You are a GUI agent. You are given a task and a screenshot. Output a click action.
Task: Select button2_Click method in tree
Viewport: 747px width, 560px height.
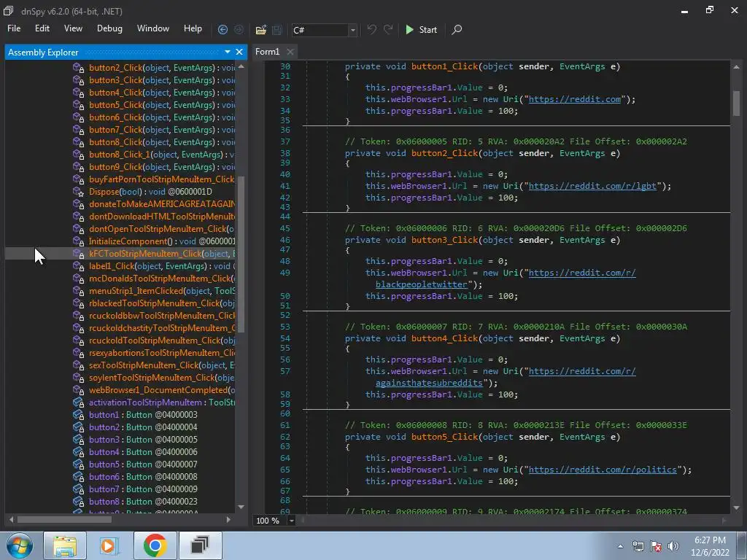point(162,68)
